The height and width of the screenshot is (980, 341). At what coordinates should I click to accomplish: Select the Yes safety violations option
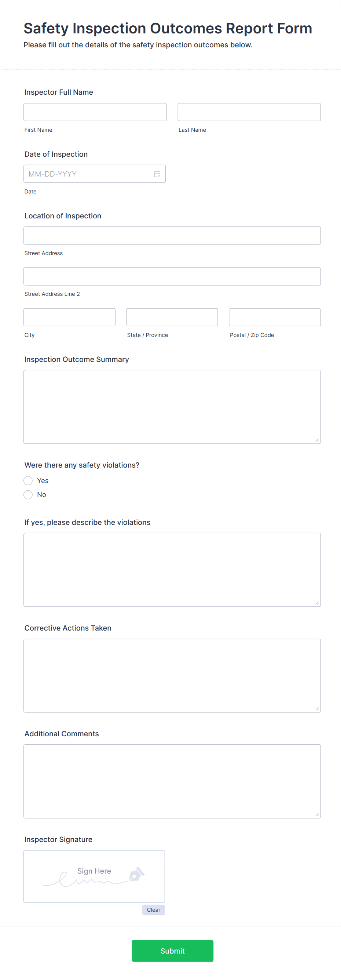tap(28, 480)
